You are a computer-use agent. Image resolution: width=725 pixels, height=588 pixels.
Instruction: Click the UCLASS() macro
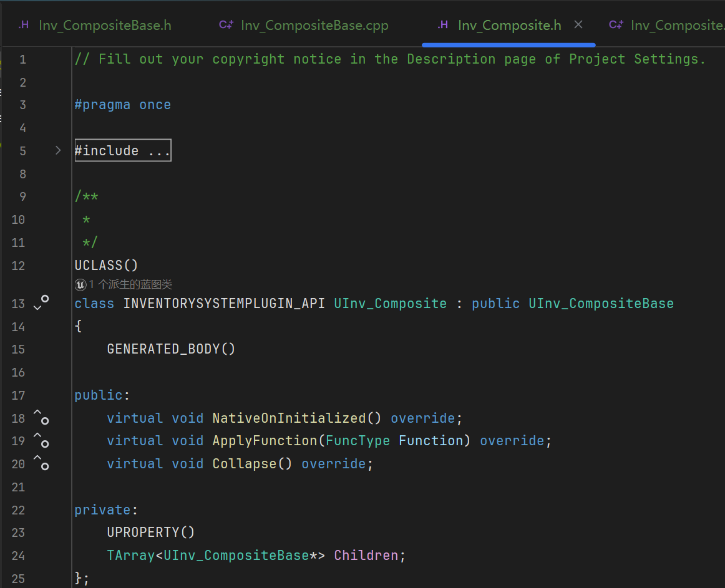click(106, 266)
